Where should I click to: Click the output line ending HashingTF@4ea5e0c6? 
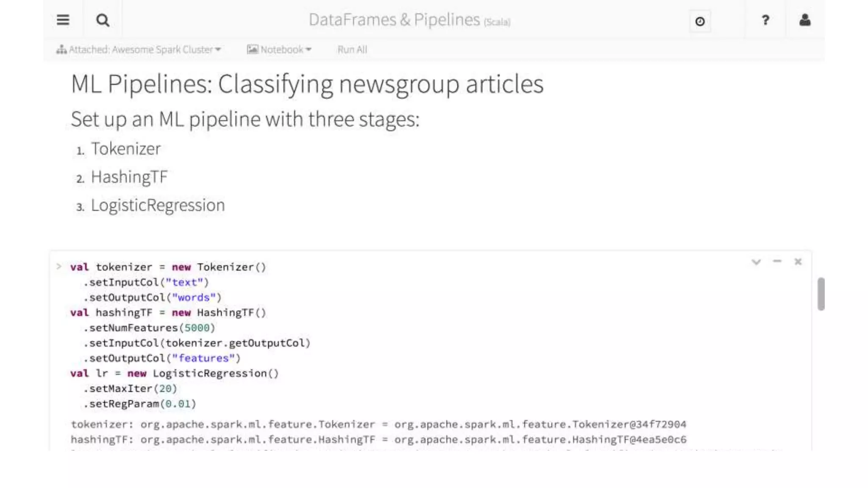(378, 440)
